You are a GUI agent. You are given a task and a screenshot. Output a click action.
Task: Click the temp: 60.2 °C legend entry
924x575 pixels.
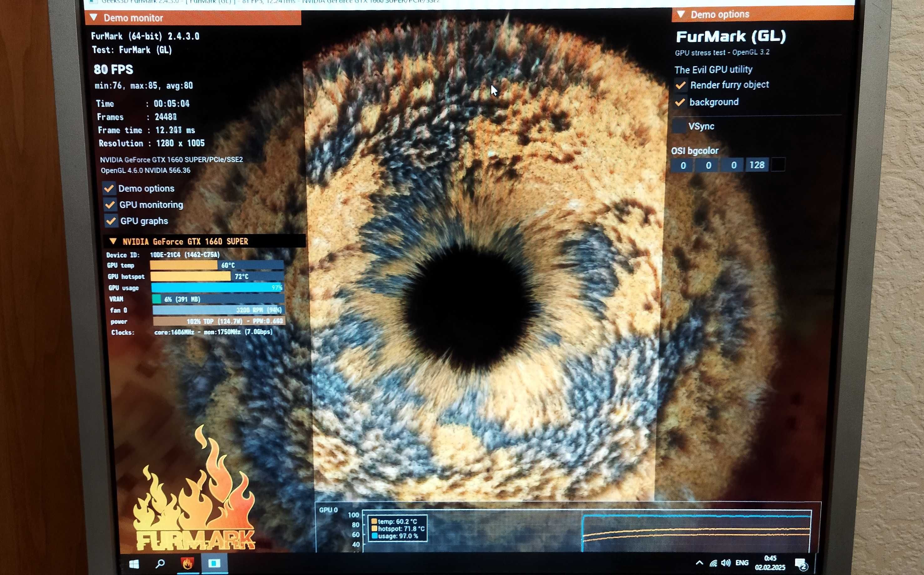(394, 522)
